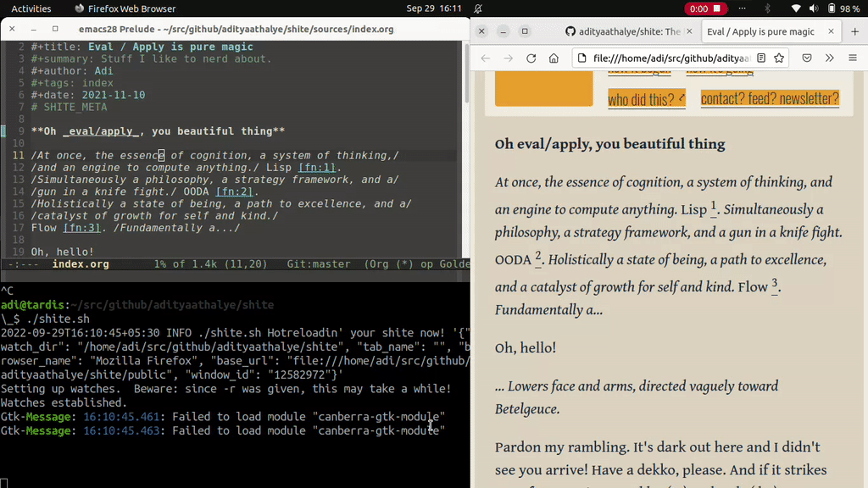Save page to Pocket
This screenshot has width=868, height=488.
(807, 58)
